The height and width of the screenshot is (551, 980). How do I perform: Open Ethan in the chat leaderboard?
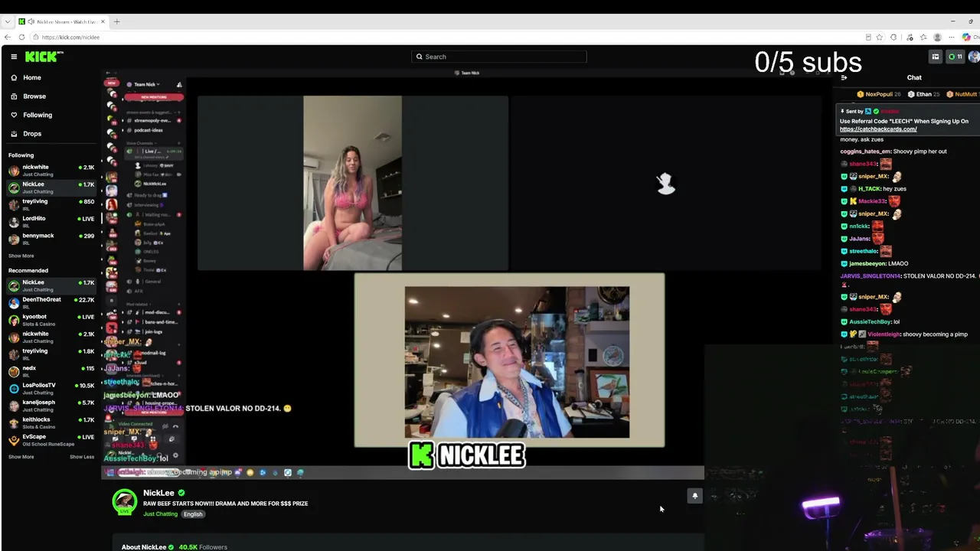click(924, 94)
